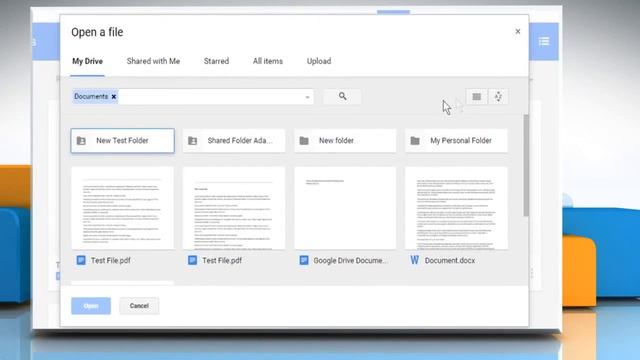Click the Open button
The width and height of the screenshot is (640, 360).
[91, 306]
